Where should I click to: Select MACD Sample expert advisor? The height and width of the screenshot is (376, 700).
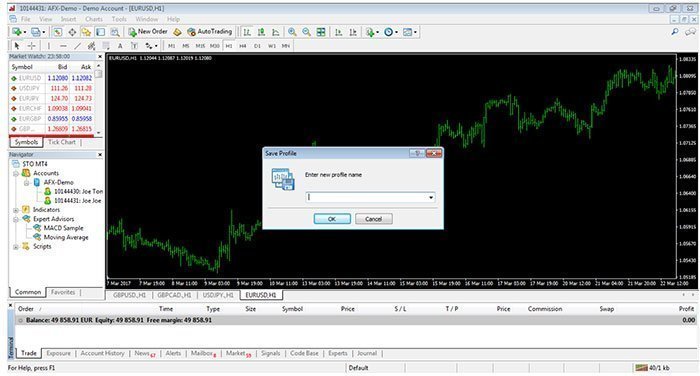click(x=63, y=228)
